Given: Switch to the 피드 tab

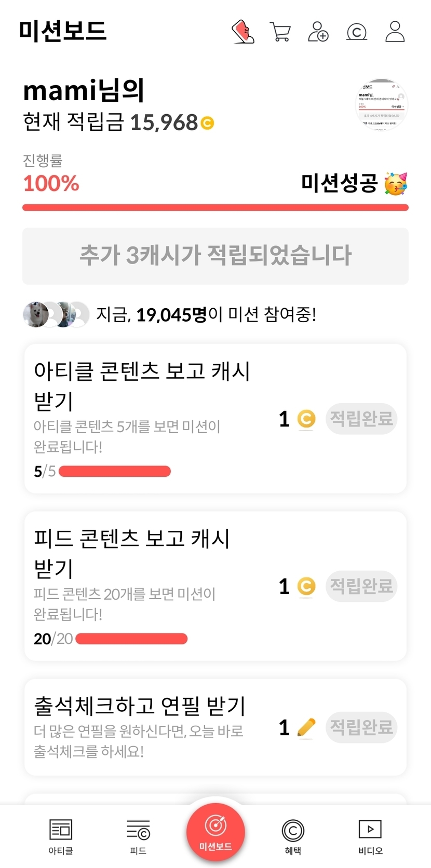Looking at the screenshot, I should pos(138,836).
